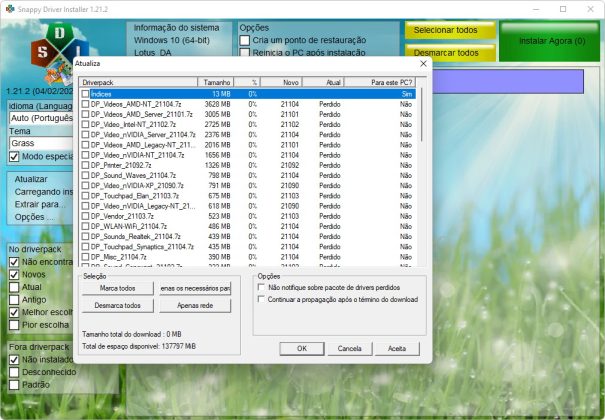
Task: Click 'Desmarcar todos' yellow button
Action: point(450,53)
